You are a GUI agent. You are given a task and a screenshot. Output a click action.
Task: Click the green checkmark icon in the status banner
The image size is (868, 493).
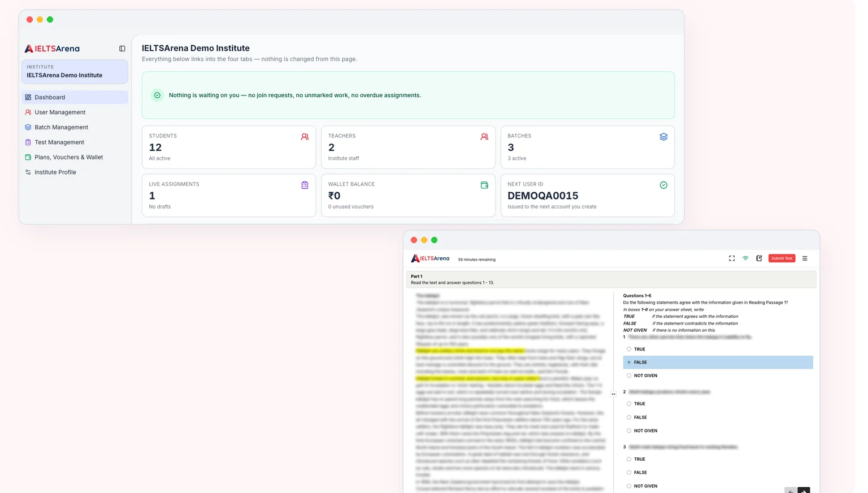[x=157, y=95]
